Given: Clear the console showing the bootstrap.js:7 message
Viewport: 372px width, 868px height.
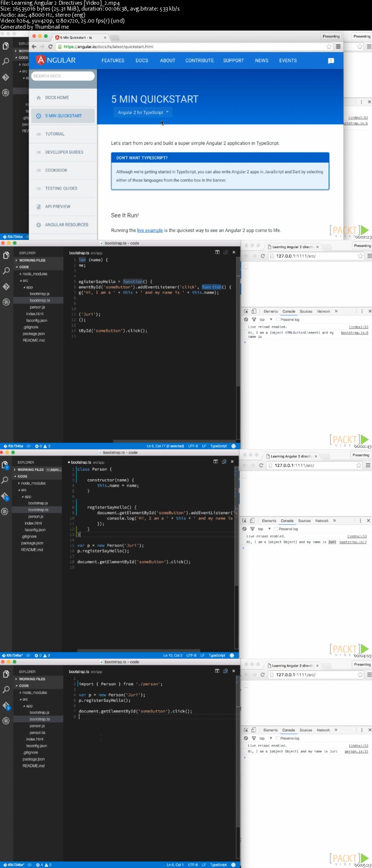Looking at the screenshot, I should coord(244,529).
